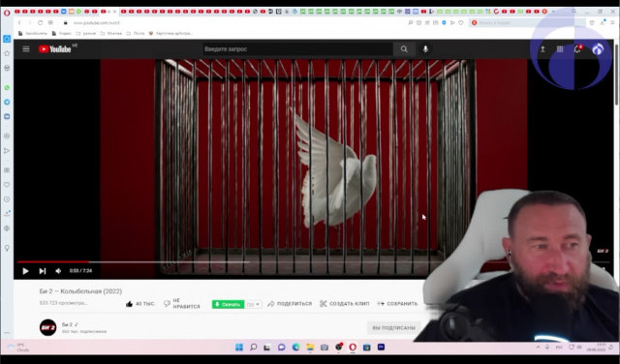Image resolution: width=620 pixels, height=364 pixels.
Task: Open the Opera easy setup menu icon
Action: pyautogui.click(x=612, y=23)
